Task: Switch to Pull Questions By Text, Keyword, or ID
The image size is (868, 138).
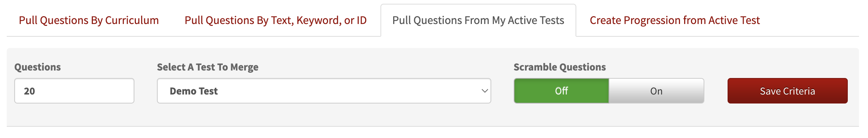Action: click(276, 20)
